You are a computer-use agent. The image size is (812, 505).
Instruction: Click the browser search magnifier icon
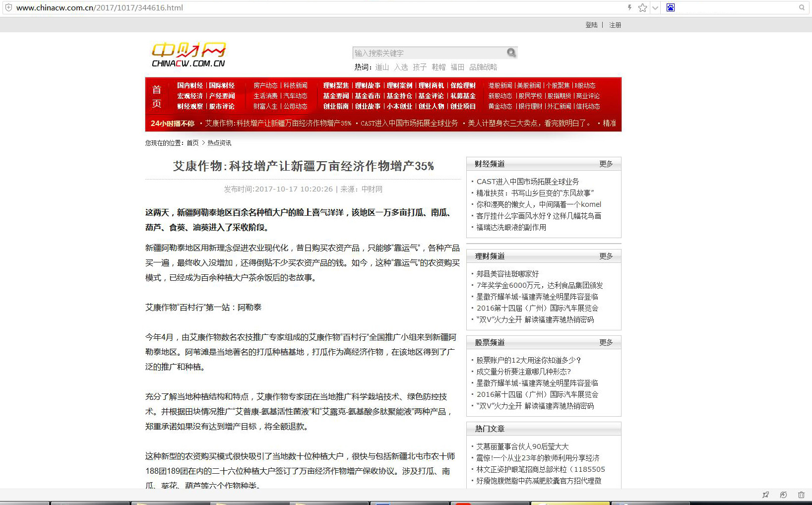coord(802,7)
